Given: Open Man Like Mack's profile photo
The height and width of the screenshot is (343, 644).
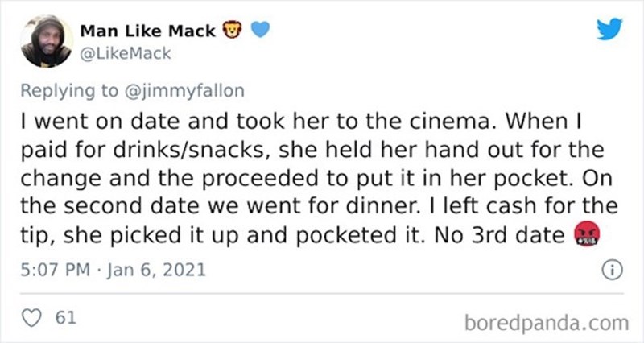Looking at the screenshot, I should 46,42.
